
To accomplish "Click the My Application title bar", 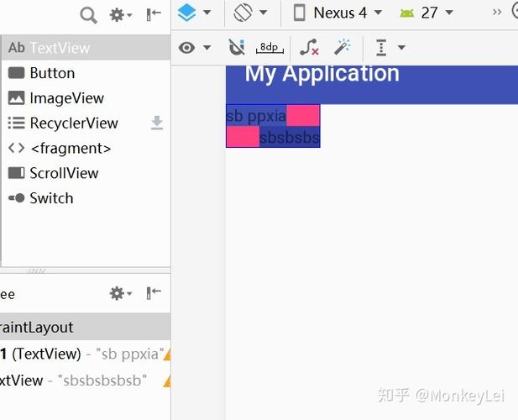I will coord(372,85).
